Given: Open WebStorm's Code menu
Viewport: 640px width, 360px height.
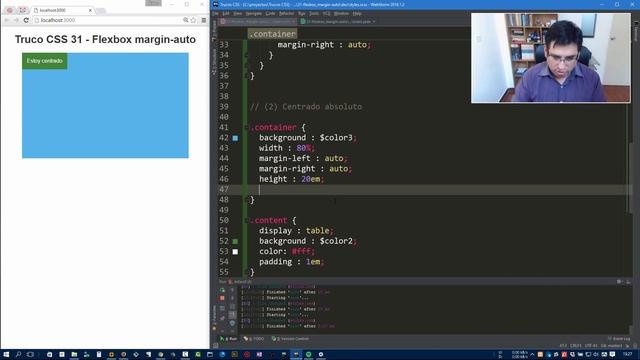Looking at the screenshot, I should coord(270,13).
